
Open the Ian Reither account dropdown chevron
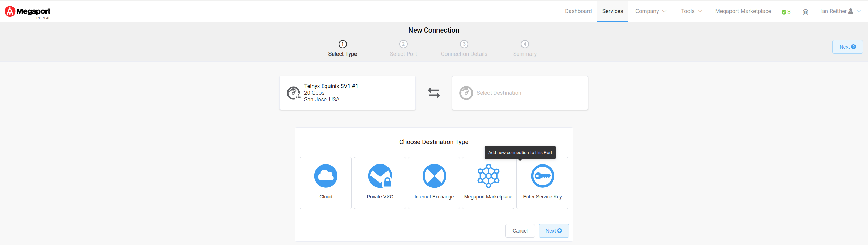(859, 11)
